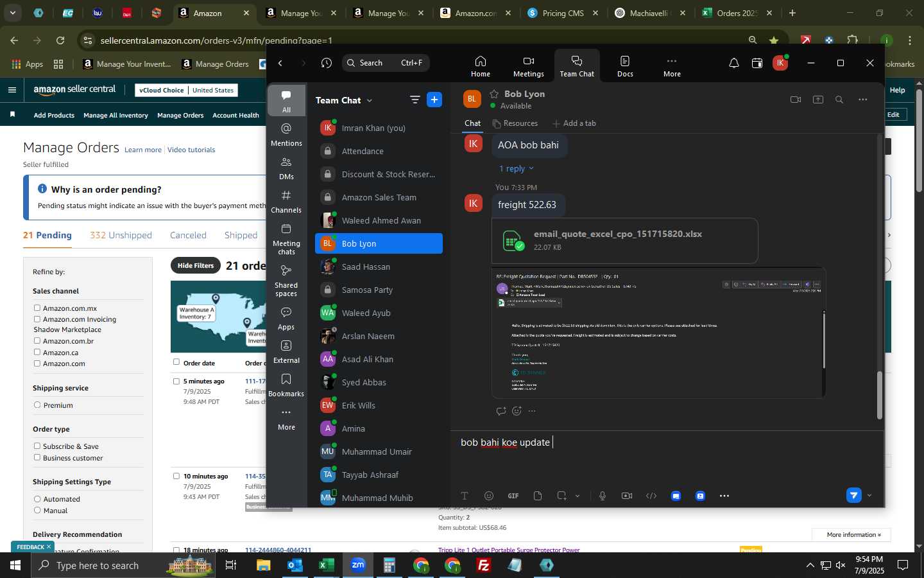924x578 pixels.
Task: Click the chat list filter icon
Action: click(415, 100)
